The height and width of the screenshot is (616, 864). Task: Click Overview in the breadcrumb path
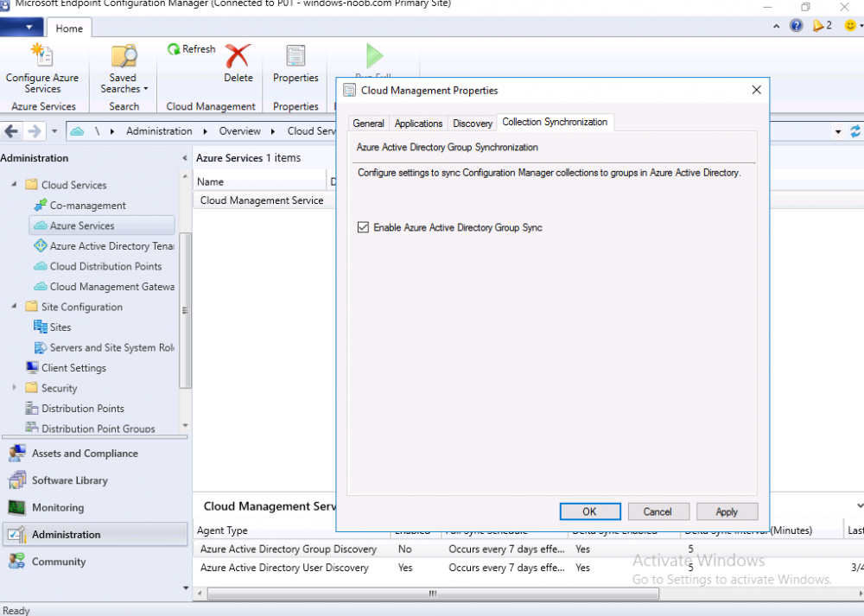[x=239, y=131]
